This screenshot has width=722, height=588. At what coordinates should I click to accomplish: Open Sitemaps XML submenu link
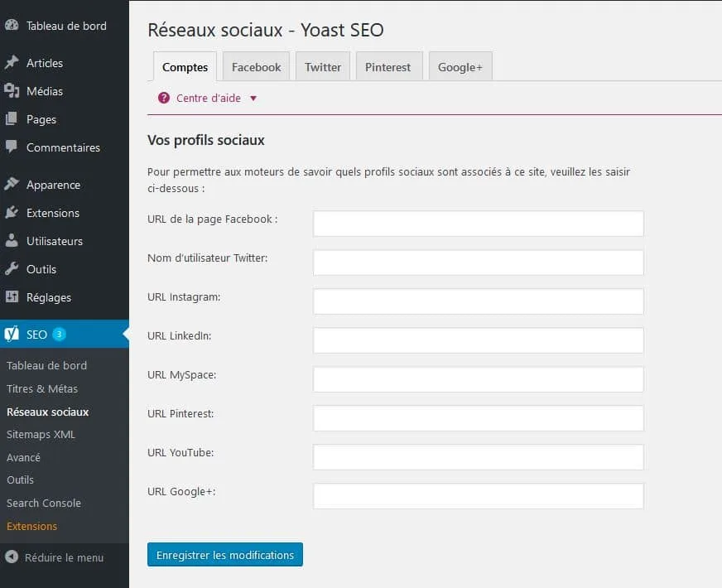(x=41, y=434)
